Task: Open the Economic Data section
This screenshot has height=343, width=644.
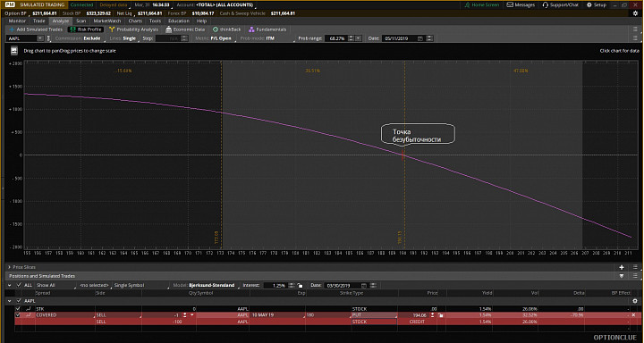Action: (x=185, y=29)
